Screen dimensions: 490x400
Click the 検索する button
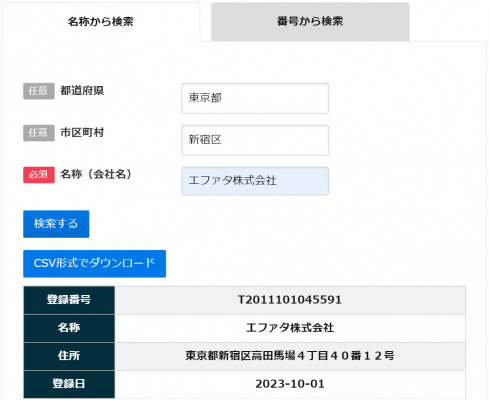pos(56,224)
